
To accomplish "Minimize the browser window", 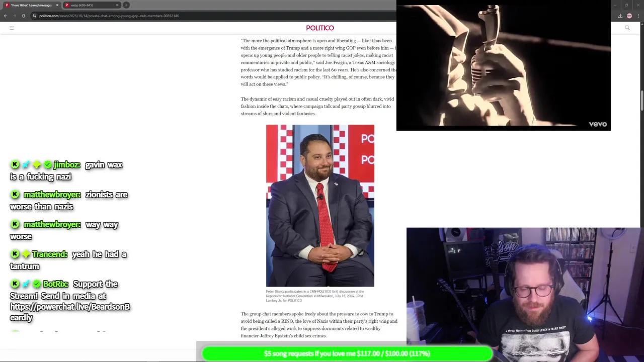I will [615, 5].
